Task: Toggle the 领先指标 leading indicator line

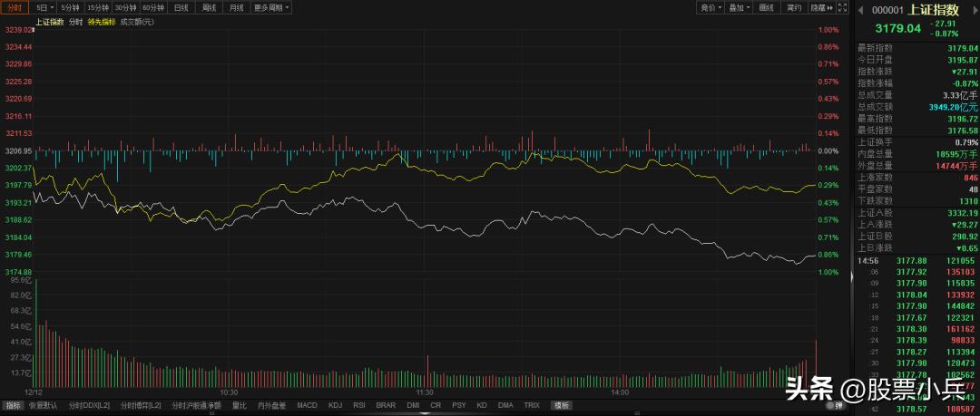Action: (100, 21)
